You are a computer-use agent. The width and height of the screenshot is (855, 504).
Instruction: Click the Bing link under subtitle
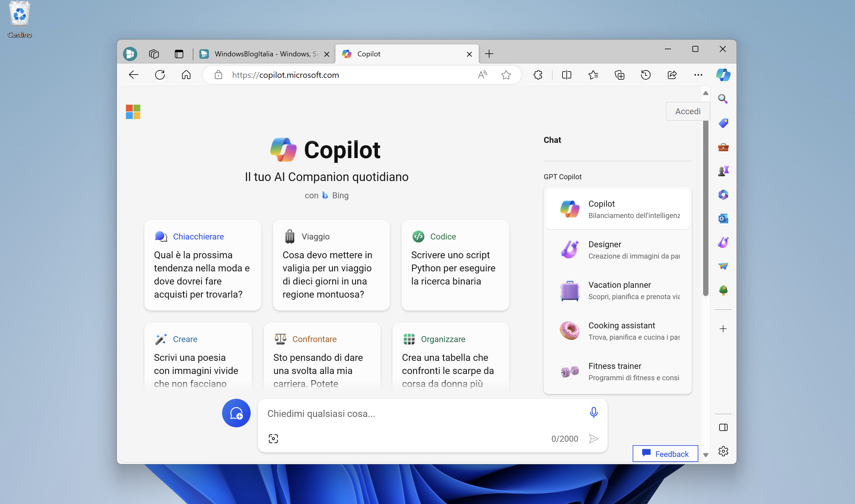335,195
